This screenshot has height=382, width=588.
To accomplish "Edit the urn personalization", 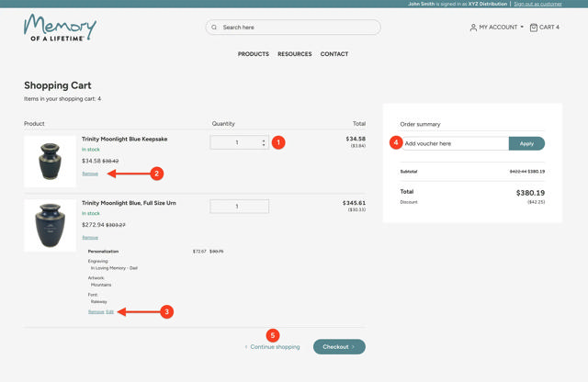I will click(x=109, y=312).
